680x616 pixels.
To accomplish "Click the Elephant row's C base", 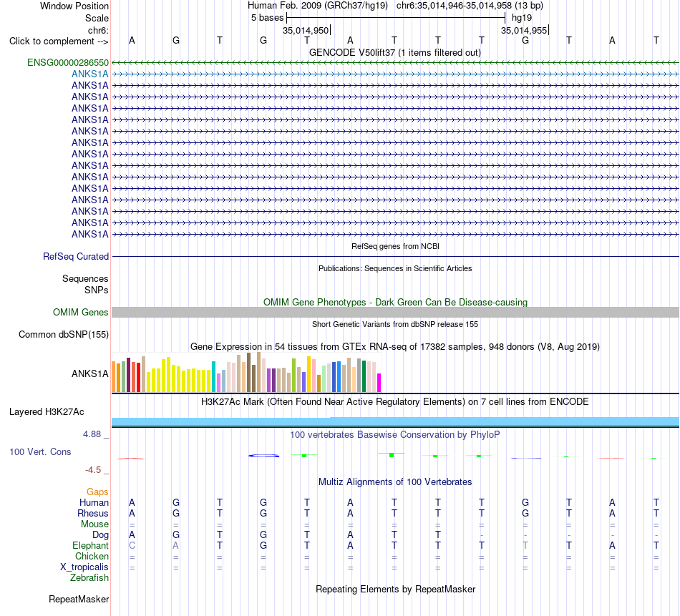I will pos(132,545).
